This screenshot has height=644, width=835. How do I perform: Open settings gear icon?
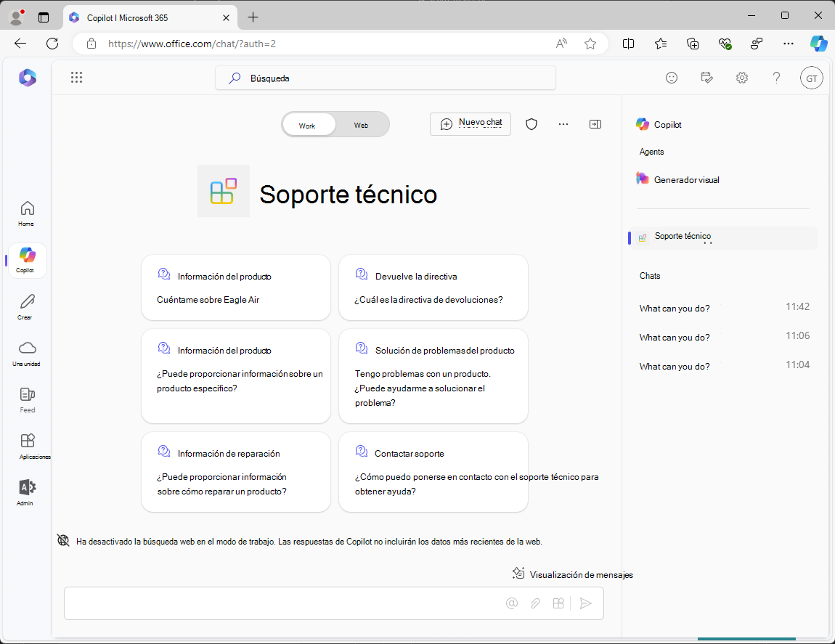[742, 78]
